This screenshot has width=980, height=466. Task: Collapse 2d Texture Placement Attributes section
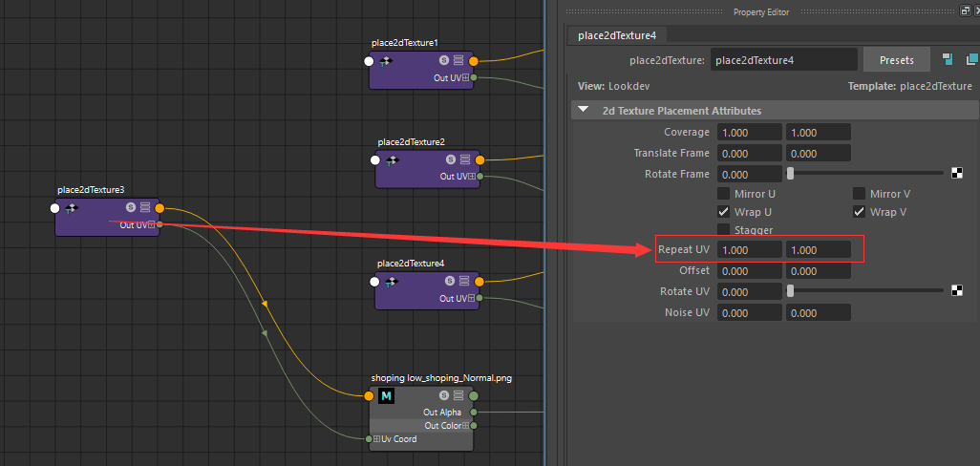pos(584,110)
